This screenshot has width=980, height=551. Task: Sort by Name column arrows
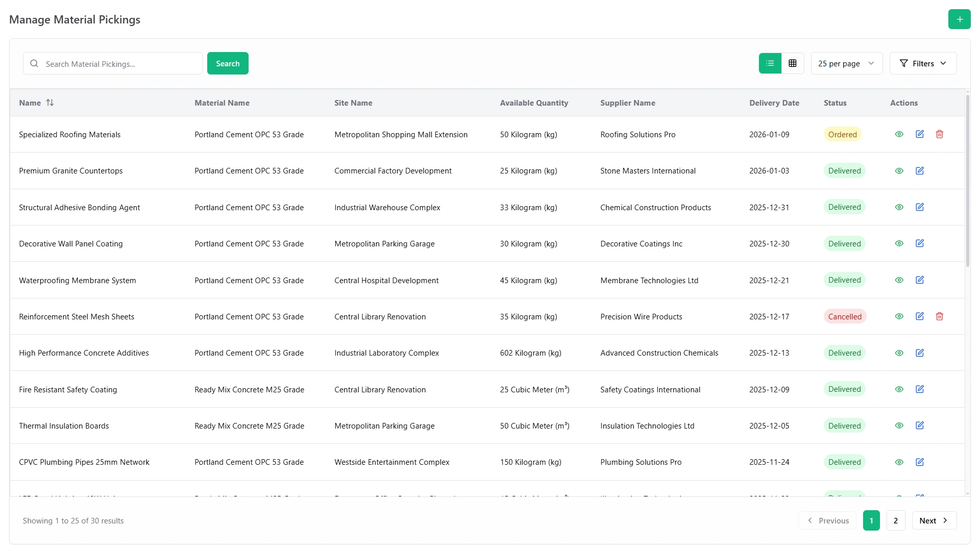coord(50,103)
